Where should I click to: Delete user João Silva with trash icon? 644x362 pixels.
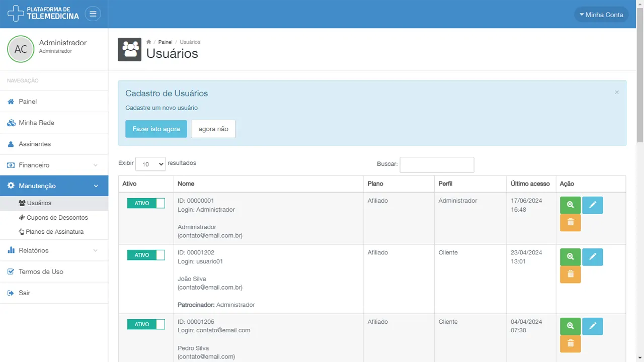pyautogui.click(x=570, y=275)
